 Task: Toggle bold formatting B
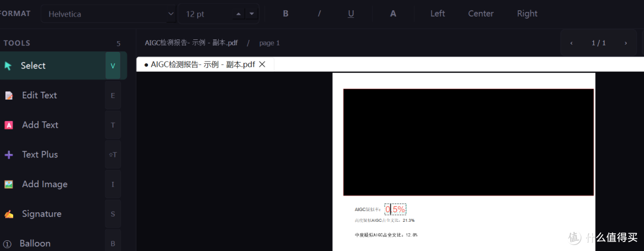click(286, 14)
